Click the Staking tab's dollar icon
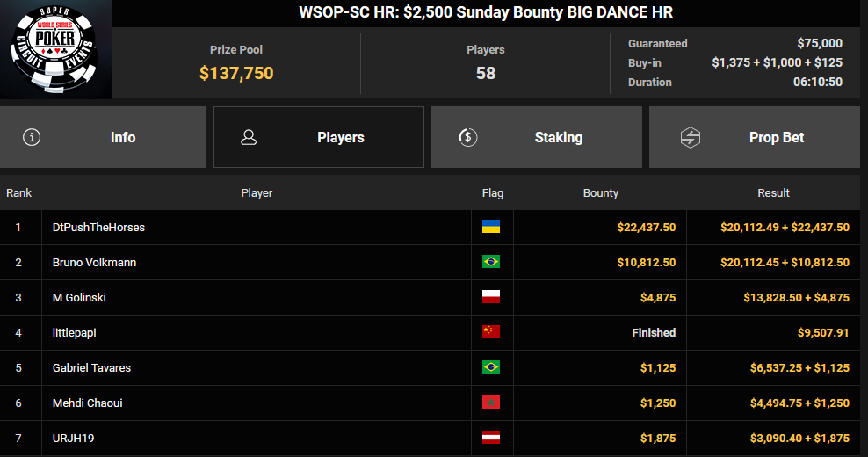The height and width of the screenshot is (457, 868). tap(468, 137)
